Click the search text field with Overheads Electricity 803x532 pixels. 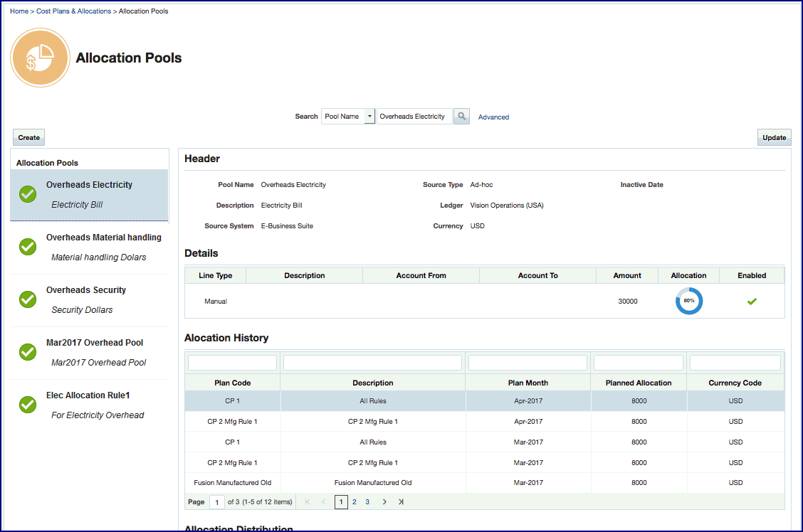[414, 116]
